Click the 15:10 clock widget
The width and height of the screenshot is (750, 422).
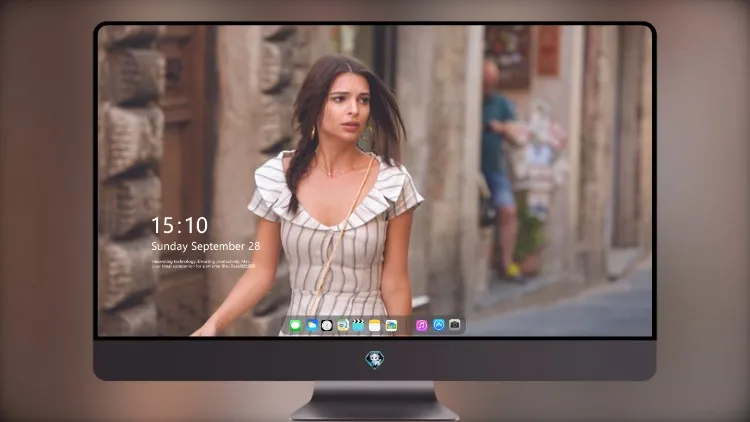tap(179, 225)
